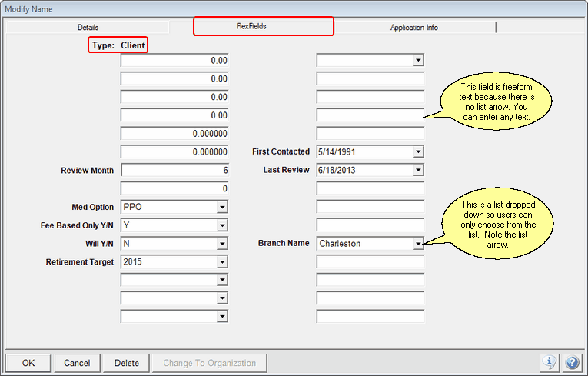This screenshot has width=588, height=376.
Task: Click the Review Month input field
Action: (174, 170)
